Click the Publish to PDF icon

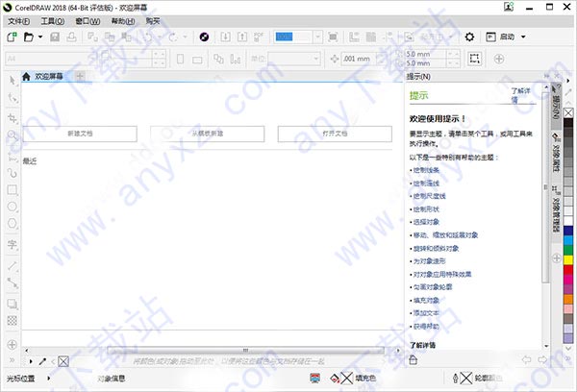coord(259,37)
